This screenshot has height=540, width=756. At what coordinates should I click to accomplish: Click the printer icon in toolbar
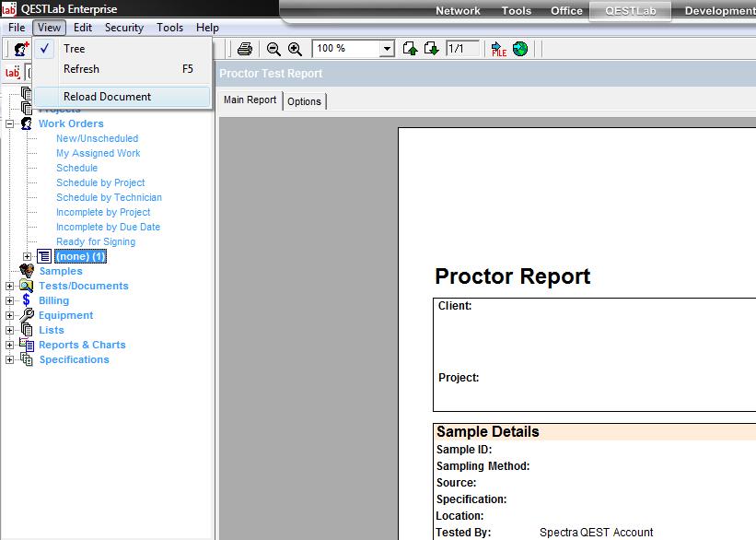tap(245, 49)
